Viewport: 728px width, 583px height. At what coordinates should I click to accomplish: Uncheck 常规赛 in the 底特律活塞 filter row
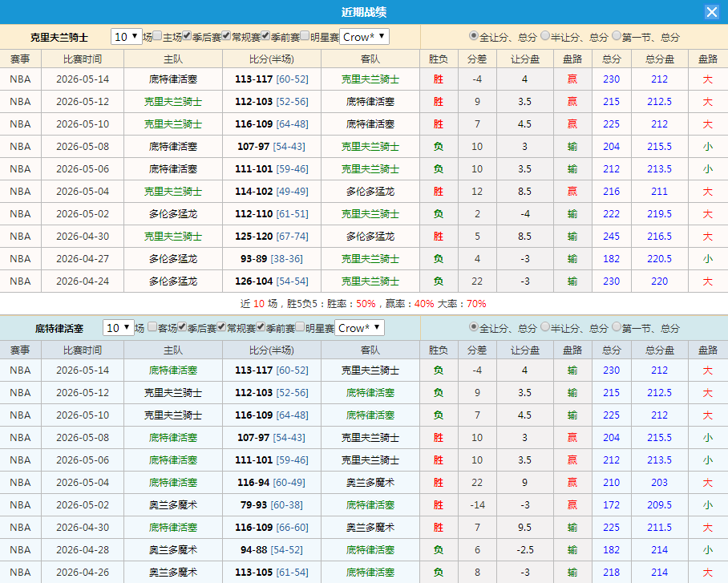(222, 327)
